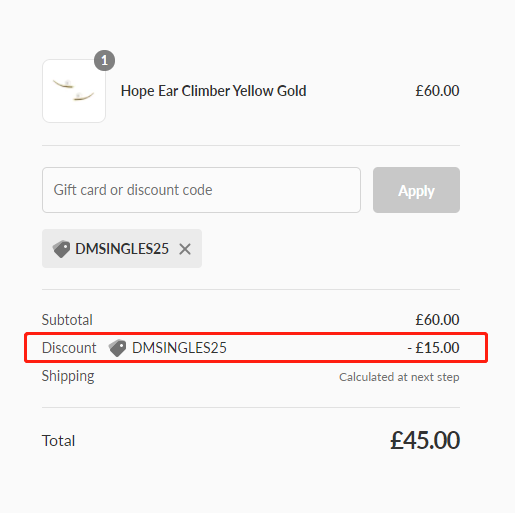Click the quantity badge showing 1

105,61
